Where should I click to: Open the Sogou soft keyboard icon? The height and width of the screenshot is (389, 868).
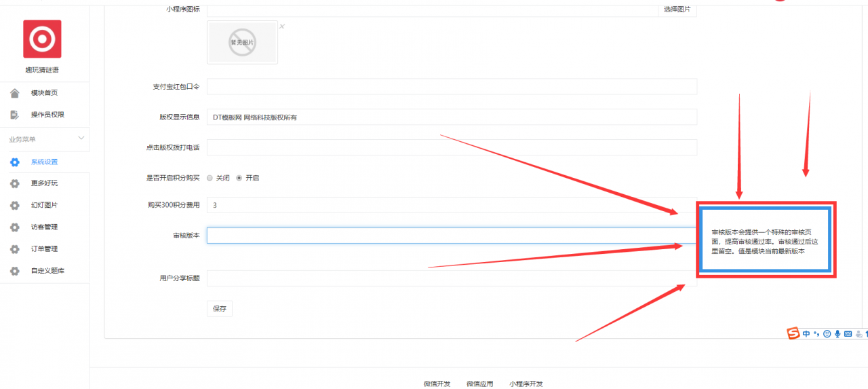coord(848,334)
